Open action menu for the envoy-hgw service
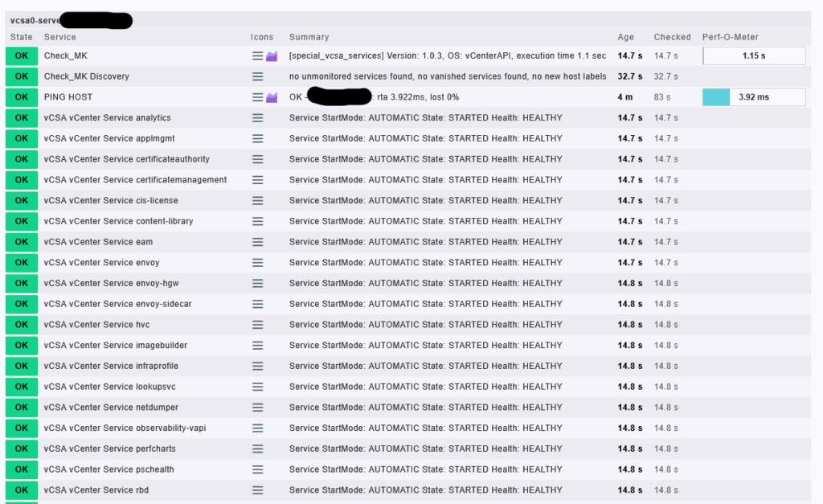This screenshot has height=504, width=823. click(257, 284)
